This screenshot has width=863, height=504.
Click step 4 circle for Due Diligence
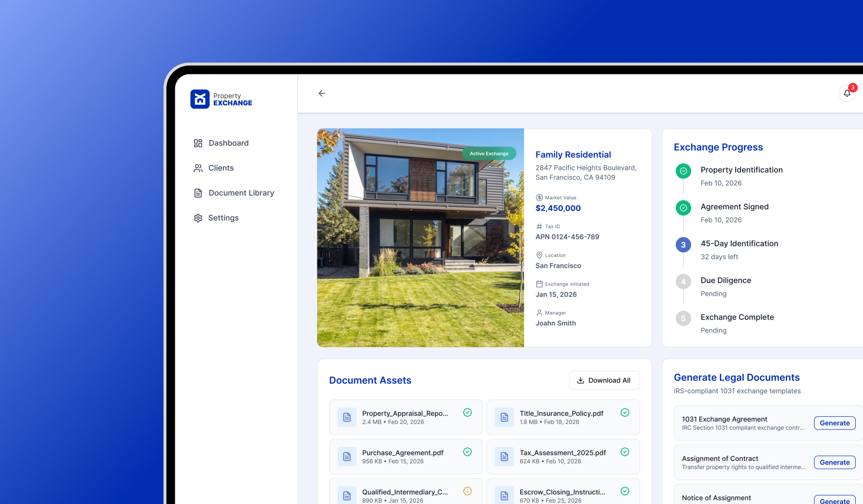point(683,282)
